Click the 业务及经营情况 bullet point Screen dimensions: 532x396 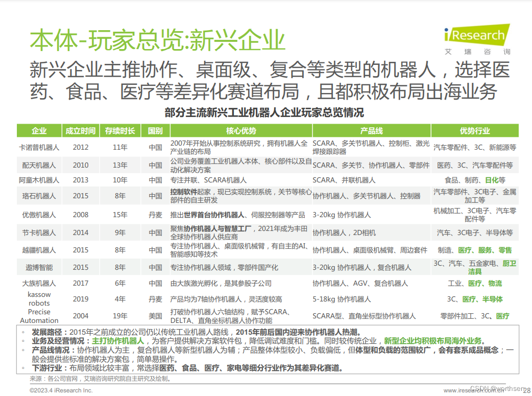tap(259, 341)
